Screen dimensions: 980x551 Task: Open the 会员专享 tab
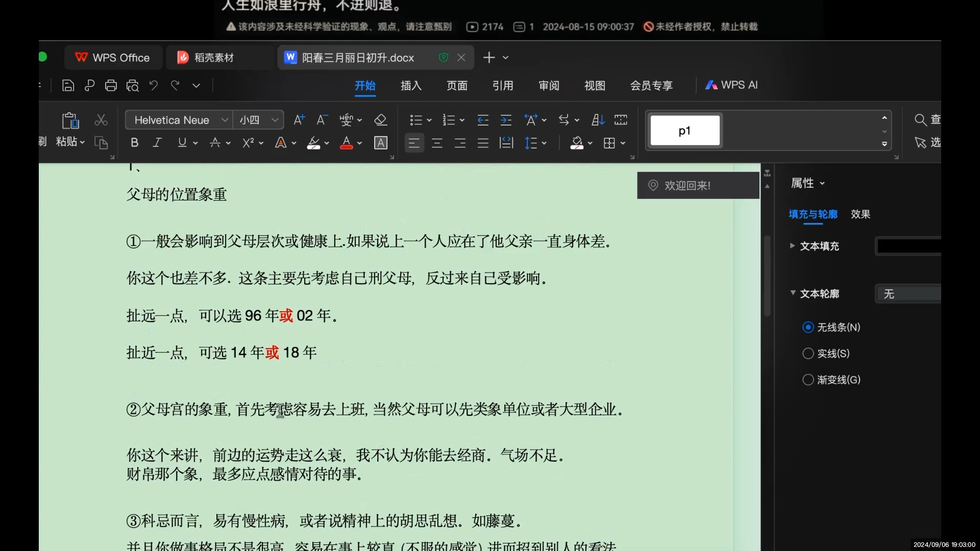pos(652,86)
